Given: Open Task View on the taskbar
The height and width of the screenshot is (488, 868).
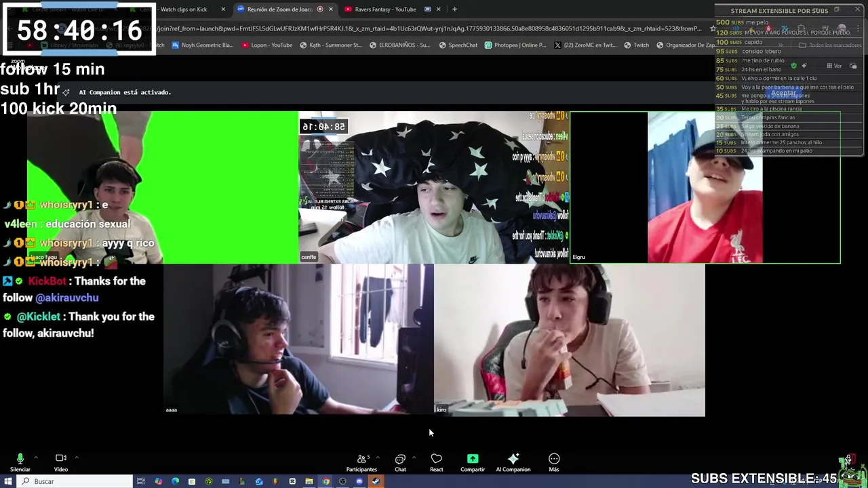Looking at the screenshot, I should 140,481.
